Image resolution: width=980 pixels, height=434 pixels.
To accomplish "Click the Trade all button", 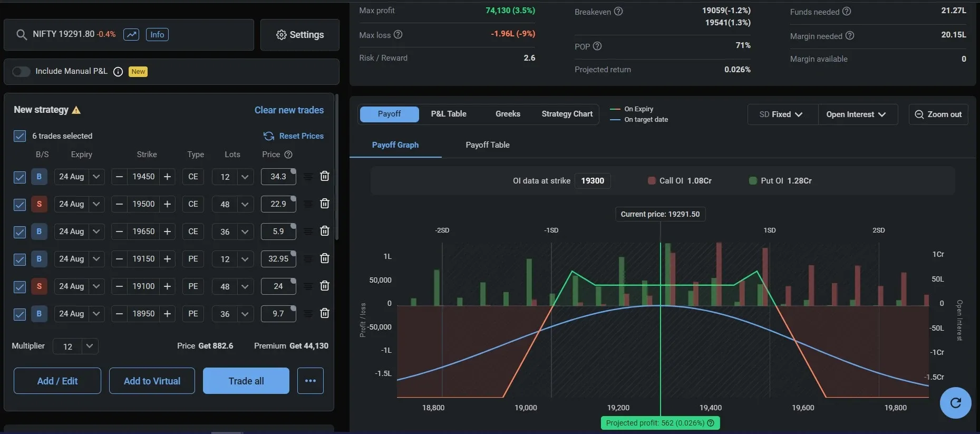I will 246,381.
